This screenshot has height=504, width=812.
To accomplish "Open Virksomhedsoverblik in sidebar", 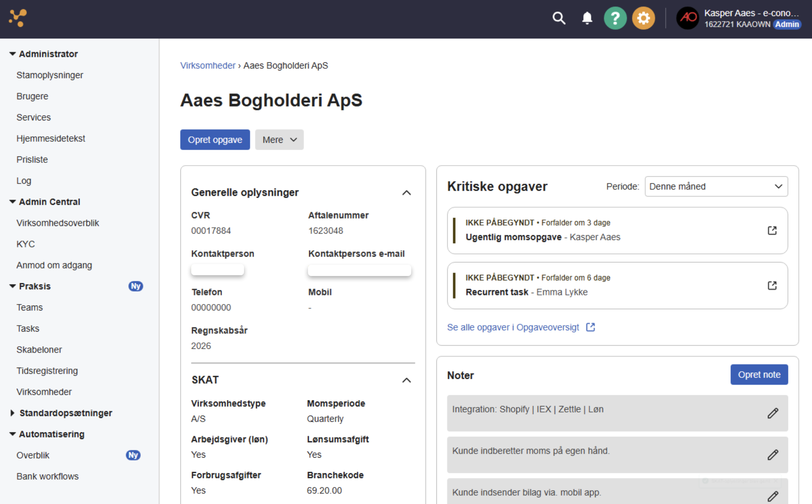I will pyautogui.click(x=58, y=223).
